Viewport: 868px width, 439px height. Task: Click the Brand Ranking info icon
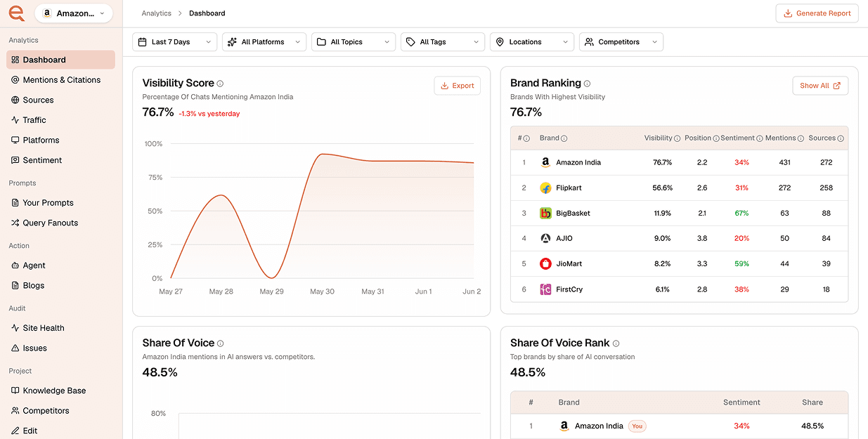point(587,84)
